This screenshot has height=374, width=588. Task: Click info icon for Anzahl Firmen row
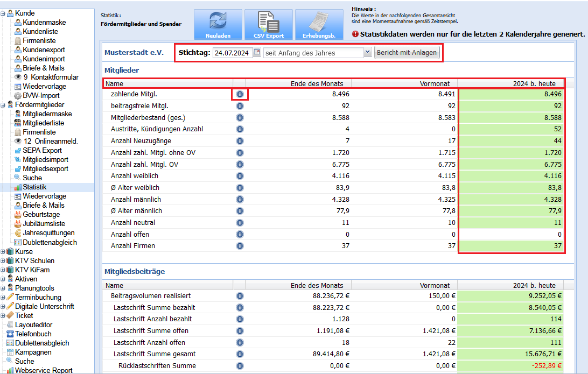(x=240, y=246)
